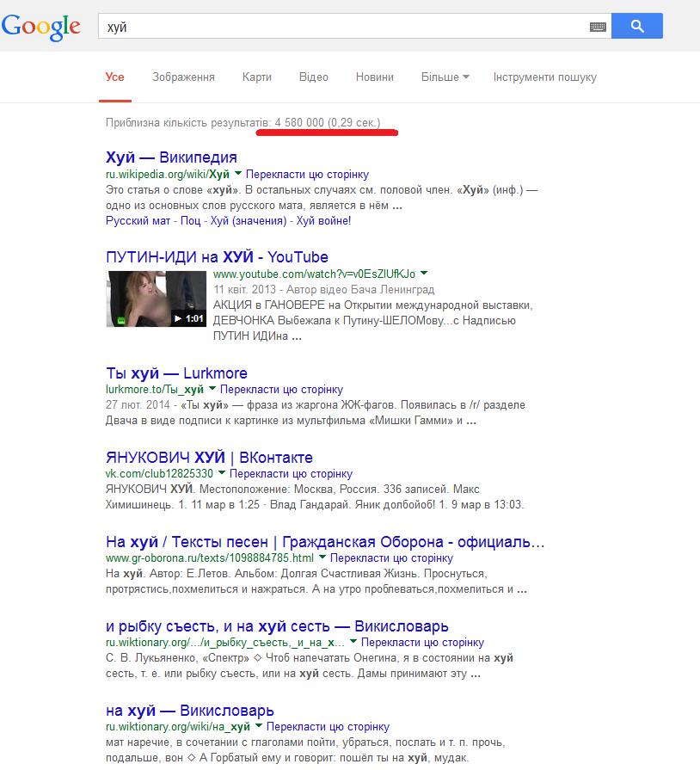Open the on-screen keyboard icon

pyautogui.click(x=598, y=27)
